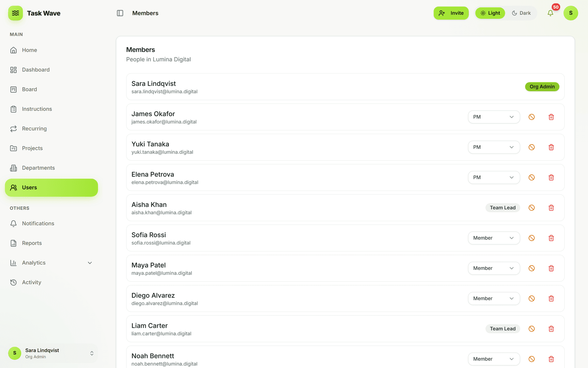This screenshot has width=588, height=368.
Task: Click james.okafor@lumina.digital email
Action: (x=164, y=122)
